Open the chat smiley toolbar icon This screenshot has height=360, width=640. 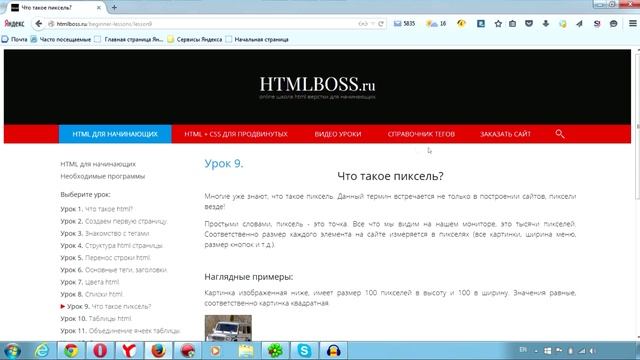pos(613,24)
